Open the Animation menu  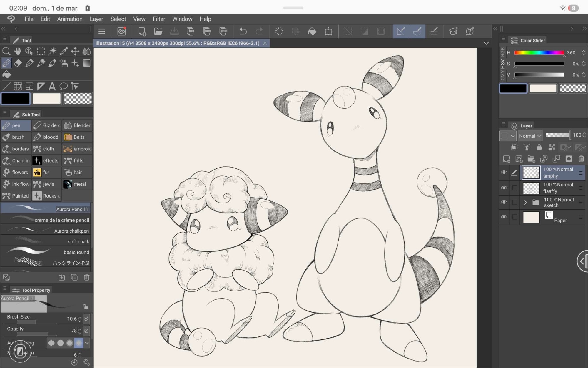click(70, 19)
